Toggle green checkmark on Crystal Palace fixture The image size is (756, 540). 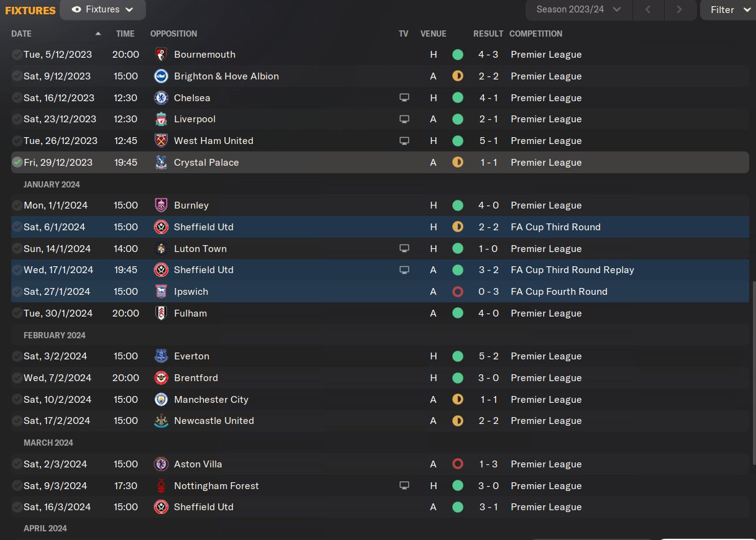coord(17,162)
